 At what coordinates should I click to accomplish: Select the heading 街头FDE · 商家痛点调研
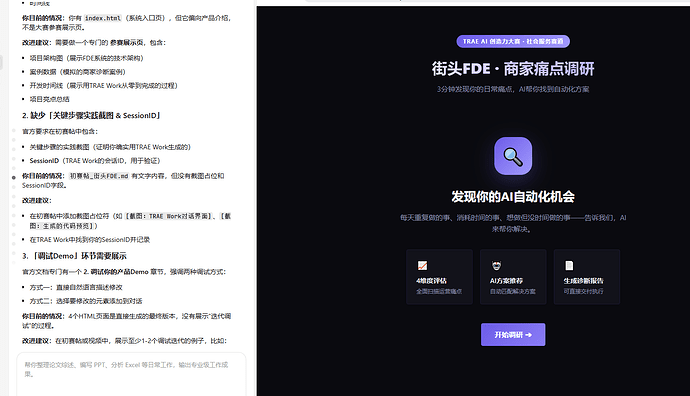click(x=513, y=69)
